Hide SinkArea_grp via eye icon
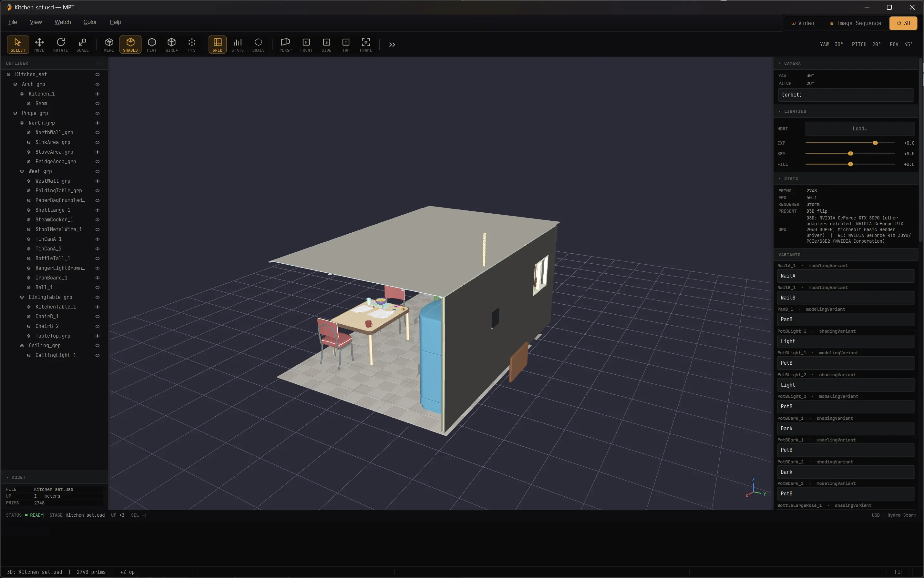This screenshot has height=578, width=924. 98,142
